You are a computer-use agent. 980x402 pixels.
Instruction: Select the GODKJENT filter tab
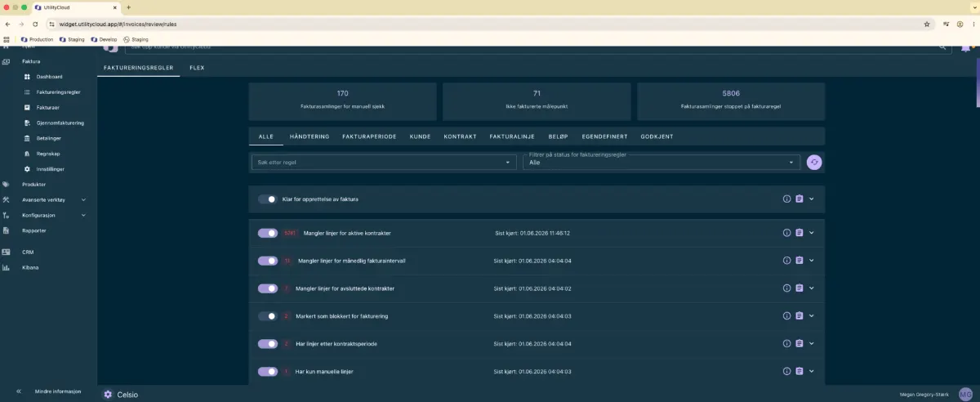tap(657, 136)
